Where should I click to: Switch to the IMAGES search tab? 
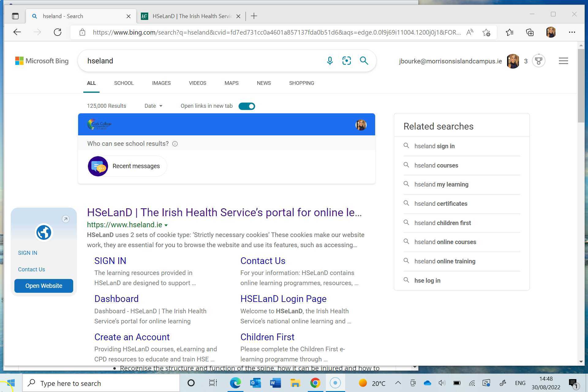point(161,83)
